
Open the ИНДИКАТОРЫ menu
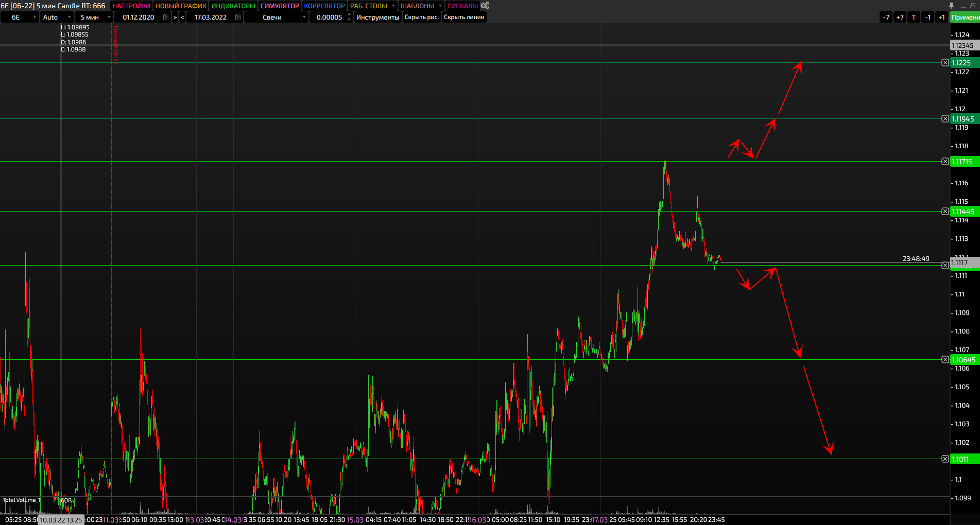coord(233,6)
